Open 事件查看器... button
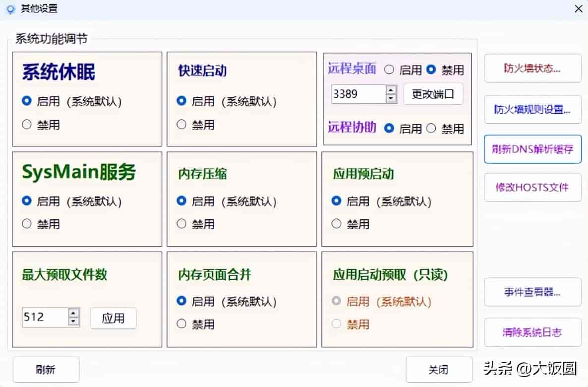This screenshot has height=387, width=588. pyautogui.click(x=532, y=292)
